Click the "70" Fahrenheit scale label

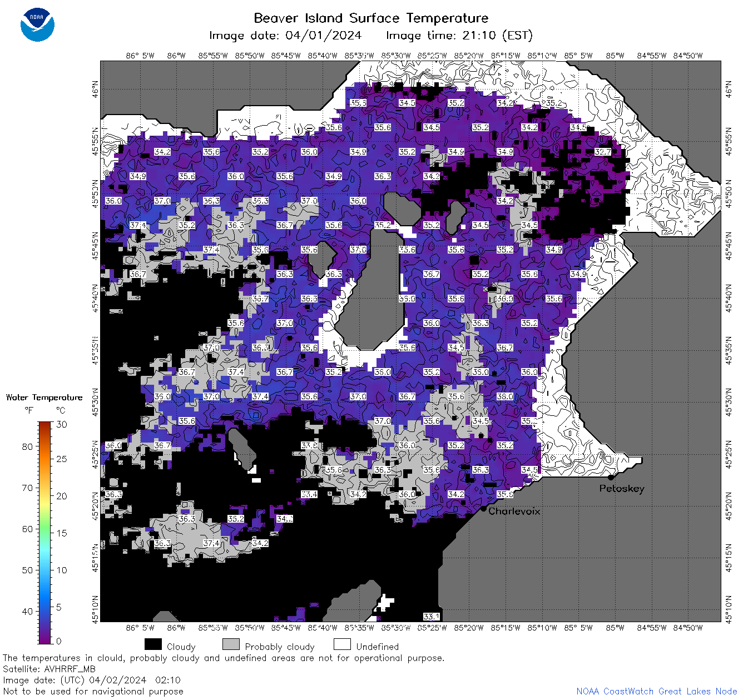(27, 488)
